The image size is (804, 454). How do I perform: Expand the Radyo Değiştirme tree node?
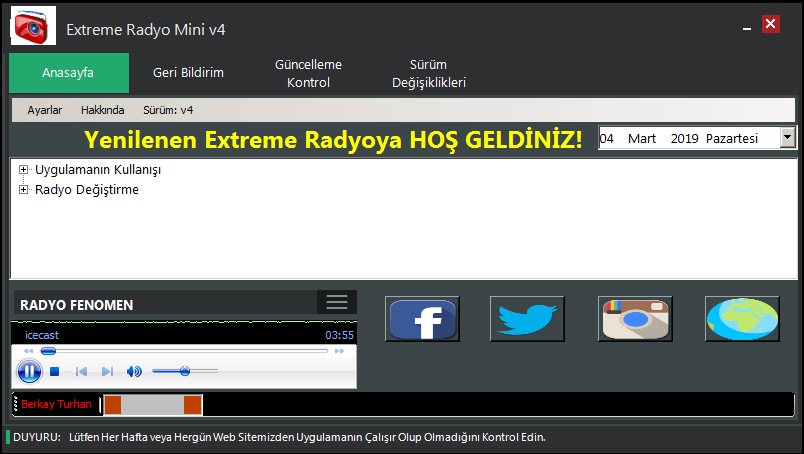click(x=23, y=190)
